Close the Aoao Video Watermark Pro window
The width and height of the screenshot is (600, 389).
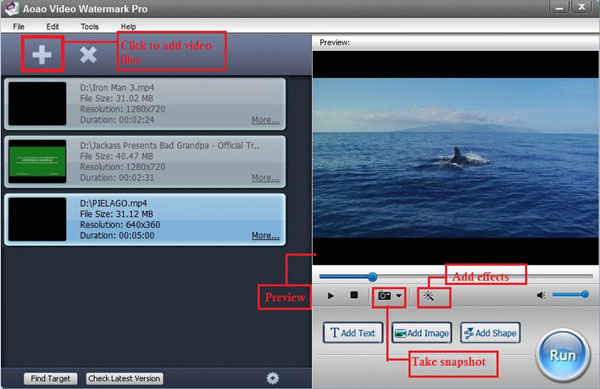pyautogui.click(x=582, y=7)
